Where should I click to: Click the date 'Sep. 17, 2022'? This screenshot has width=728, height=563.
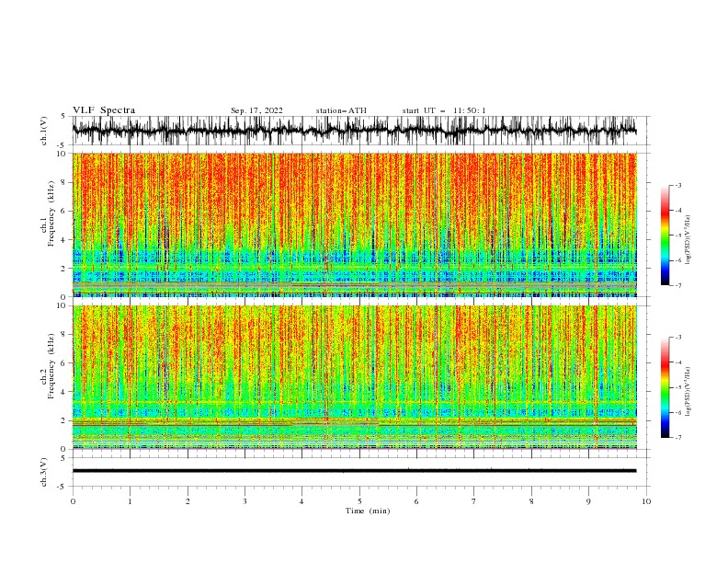256,110
